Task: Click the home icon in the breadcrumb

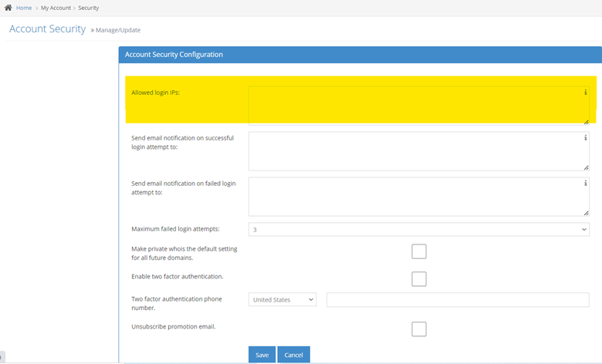Action: point(8,8)
